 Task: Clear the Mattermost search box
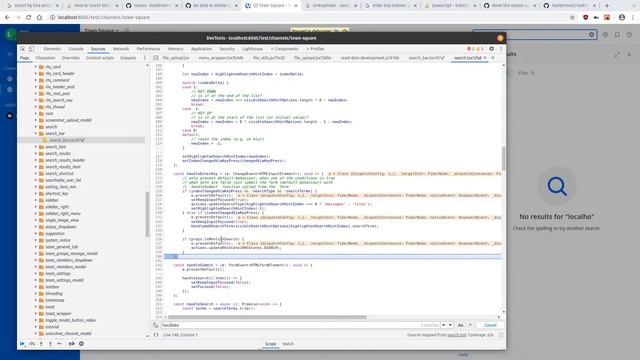click(591, 35)
